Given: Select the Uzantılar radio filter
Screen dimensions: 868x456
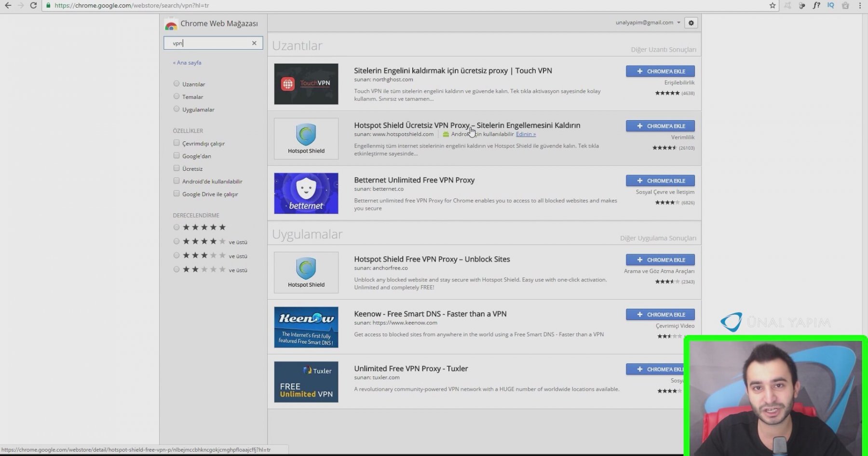Looking at the screenshot, I should (176, 83).
